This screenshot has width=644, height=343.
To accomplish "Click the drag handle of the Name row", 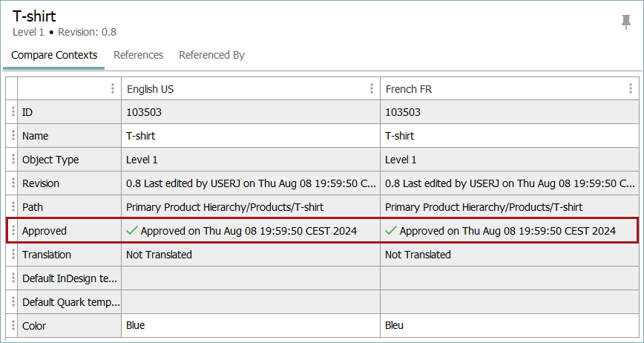I will coord(13,136).
